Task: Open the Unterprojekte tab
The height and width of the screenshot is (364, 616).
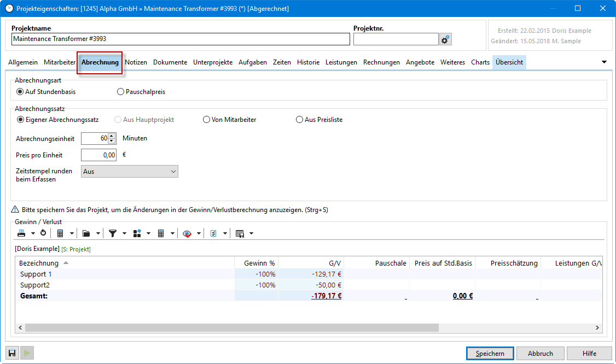Action: 213,62
